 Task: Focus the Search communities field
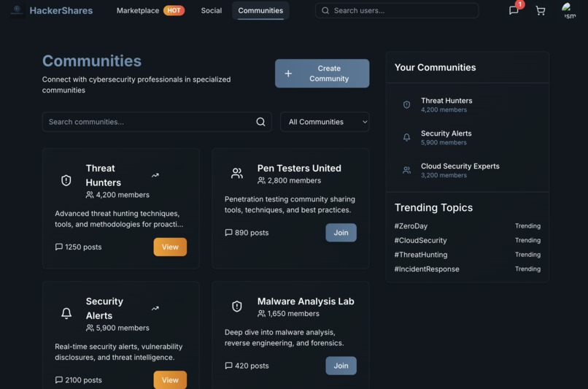[x=157, y=122]
